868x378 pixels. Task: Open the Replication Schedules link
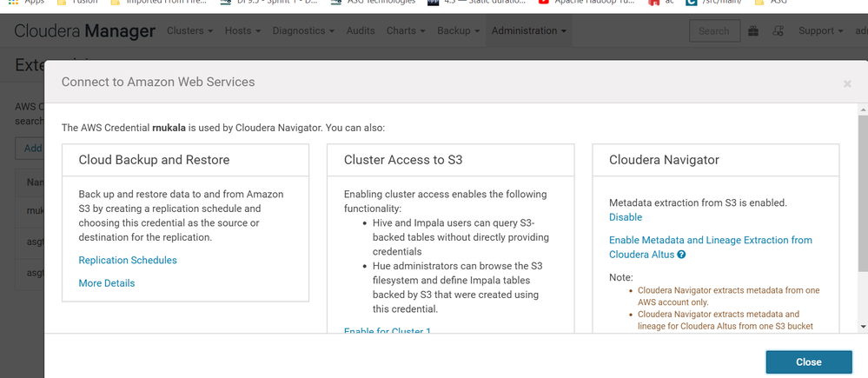[x=128, y=260]
